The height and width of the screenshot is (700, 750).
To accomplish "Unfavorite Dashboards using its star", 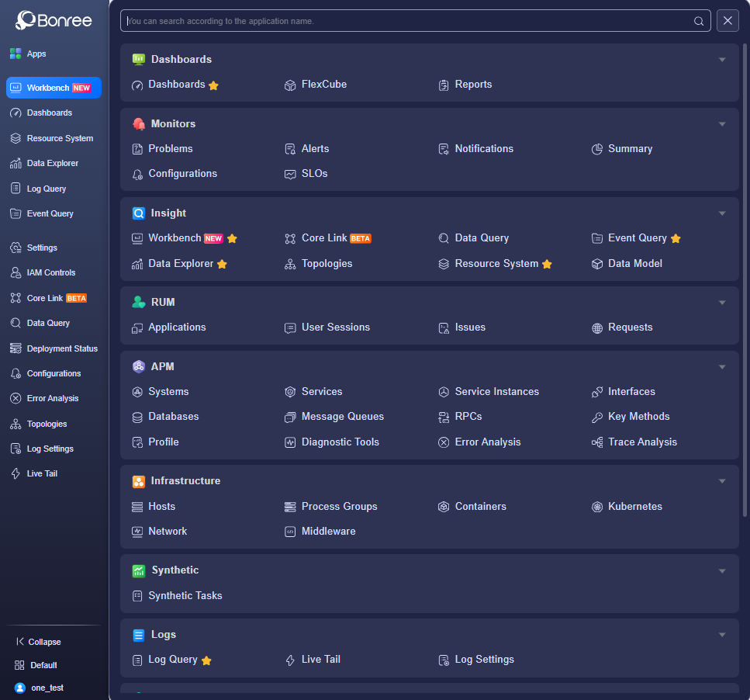I will coord(214,85).
